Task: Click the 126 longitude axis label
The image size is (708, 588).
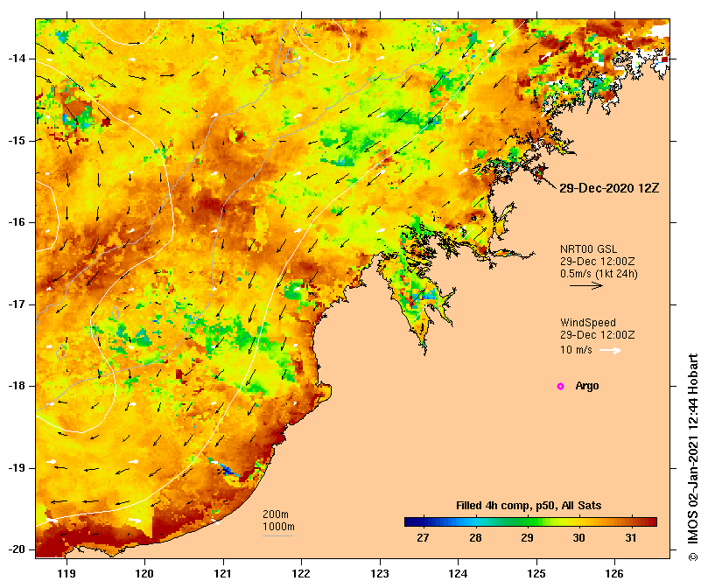Action: click(614, 573)
